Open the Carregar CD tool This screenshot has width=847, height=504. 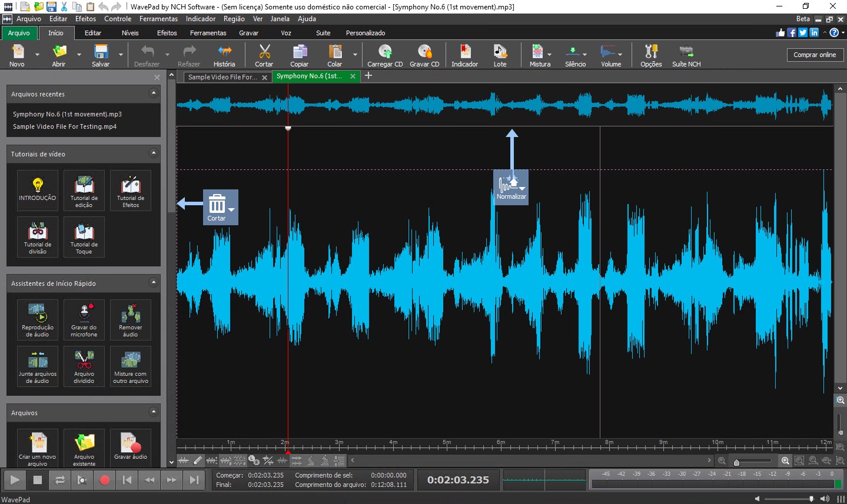point(384,55)
